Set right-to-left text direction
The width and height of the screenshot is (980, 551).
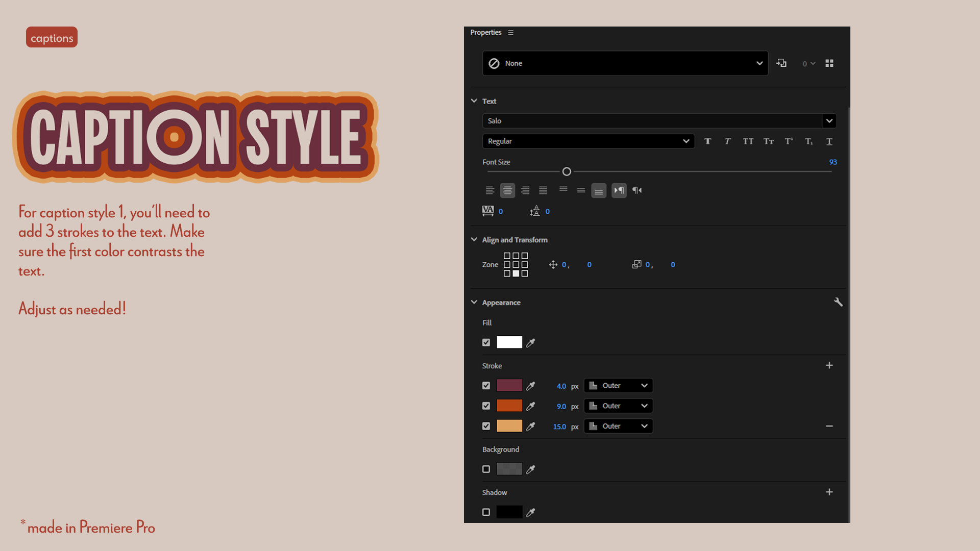[637, 190]
